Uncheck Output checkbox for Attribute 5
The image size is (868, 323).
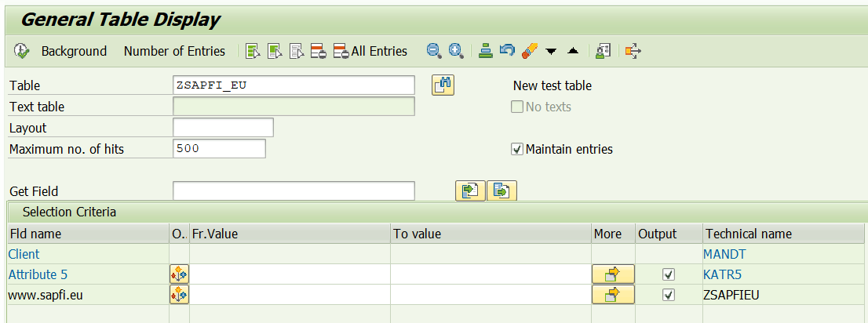tap(669, 274)
